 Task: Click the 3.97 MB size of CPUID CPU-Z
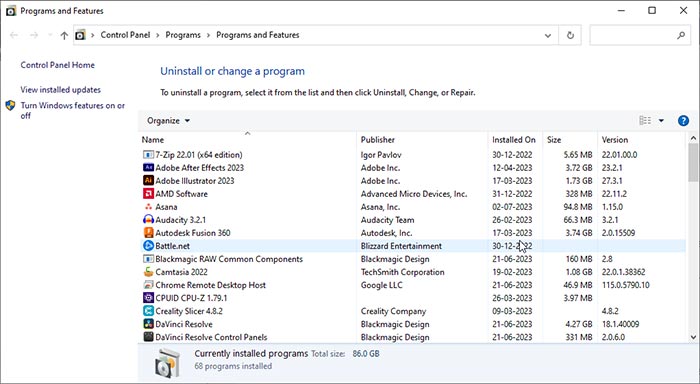(579, 298)
